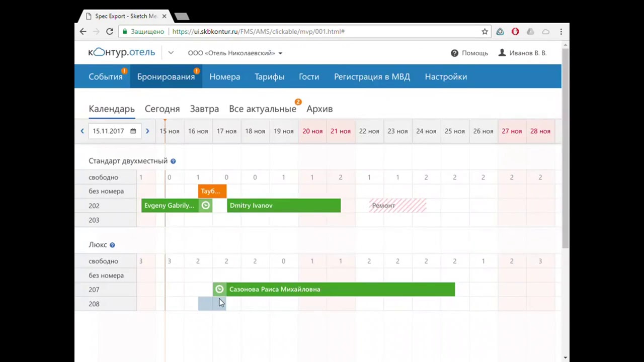Image resolution: width=644 pixels, height=362 pixels.
Task: Close the Spec Export browser tab
Action: tap(164, 16)
